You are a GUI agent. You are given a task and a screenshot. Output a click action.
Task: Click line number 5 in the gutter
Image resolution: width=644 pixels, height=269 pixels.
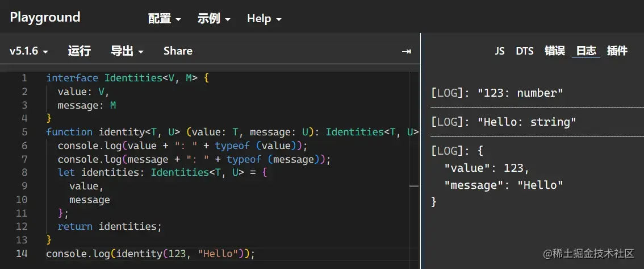[x=24, y=132]
